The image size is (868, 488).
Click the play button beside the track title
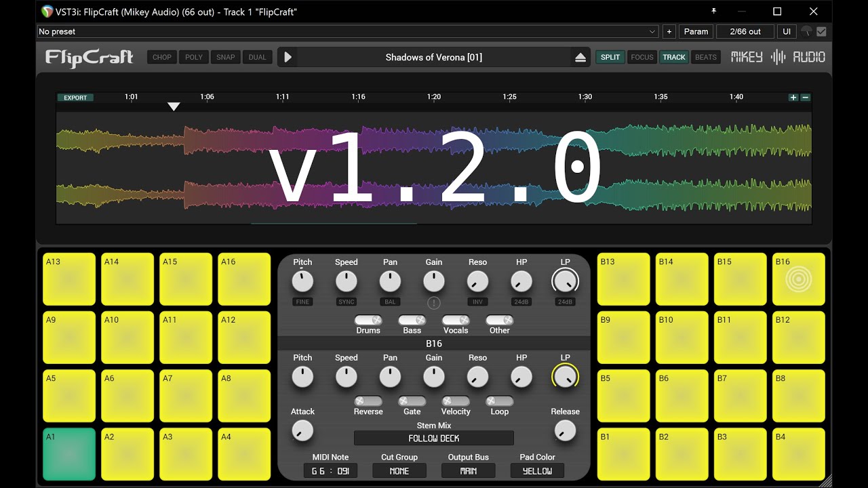pos(288,58)
